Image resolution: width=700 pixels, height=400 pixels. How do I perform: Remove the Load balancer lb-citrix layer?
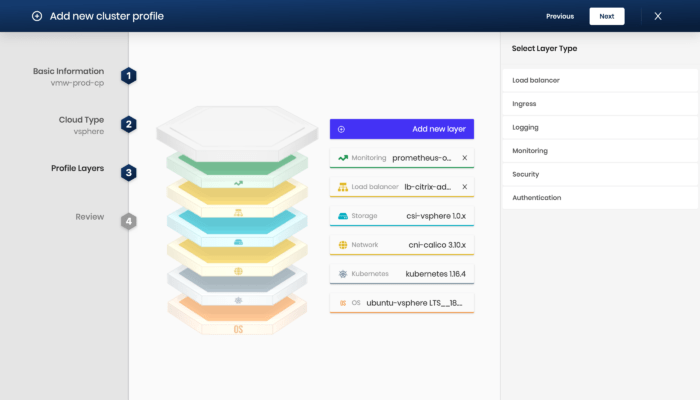pyautogui.click(x=465, y=187)
